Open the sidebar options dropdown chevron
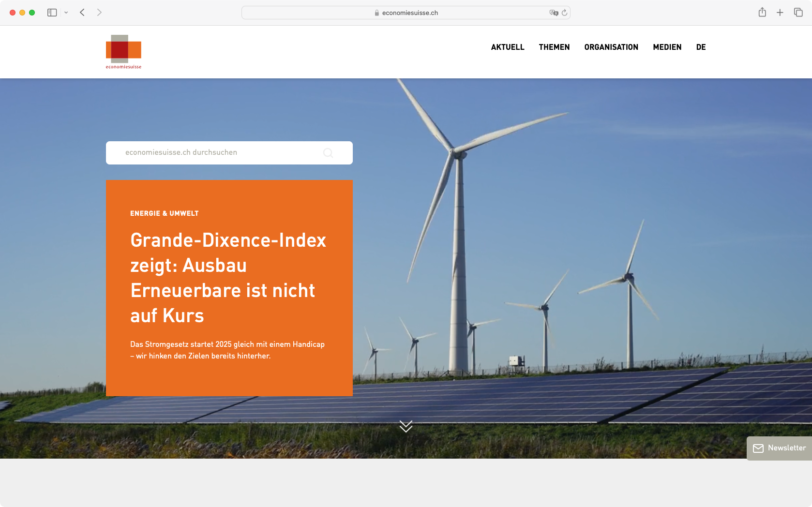 [66, 13]
